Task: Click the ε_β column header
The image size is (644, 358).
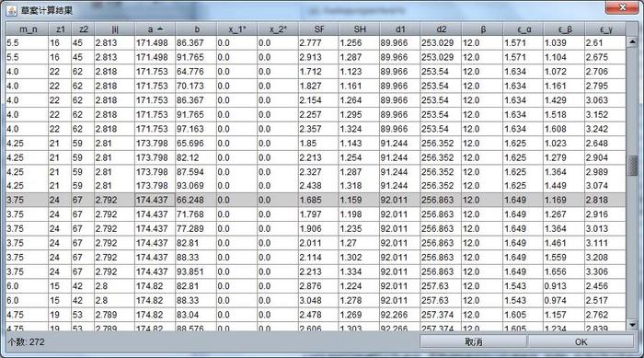Action: tap(564, 29)
